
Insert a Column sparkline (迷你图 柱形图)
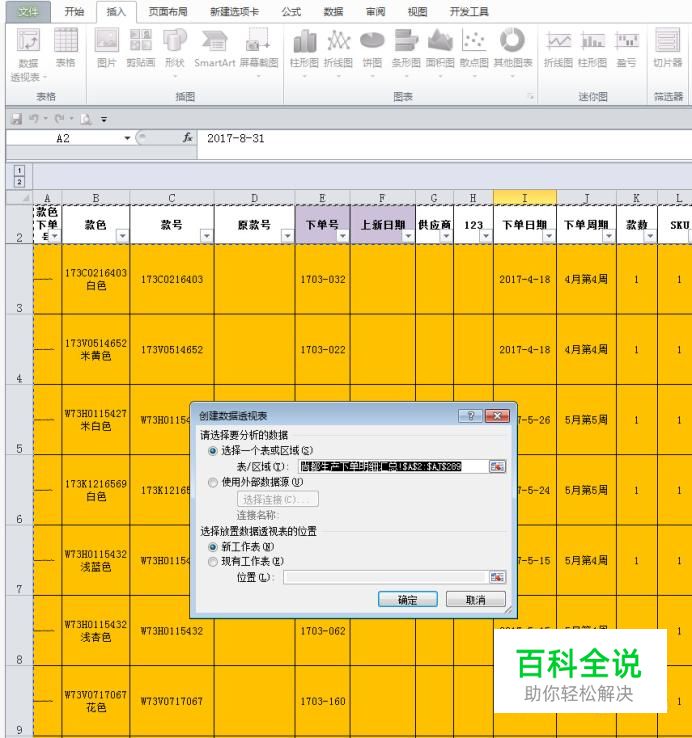[x=592, y=48]
